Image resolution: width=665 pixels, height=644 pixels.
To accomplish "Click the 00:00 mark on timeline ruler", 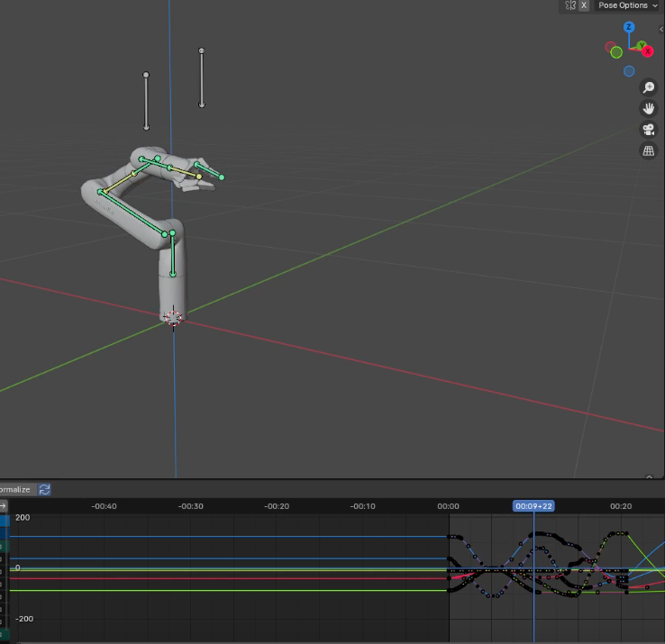I will click(448, 506).
